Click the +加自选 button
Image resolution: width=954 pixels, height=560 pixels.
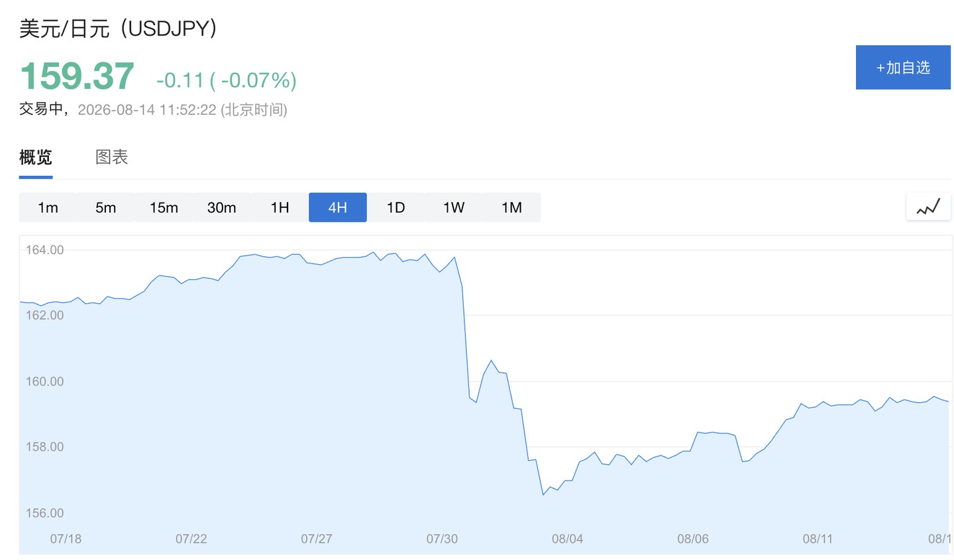(903, 67)
